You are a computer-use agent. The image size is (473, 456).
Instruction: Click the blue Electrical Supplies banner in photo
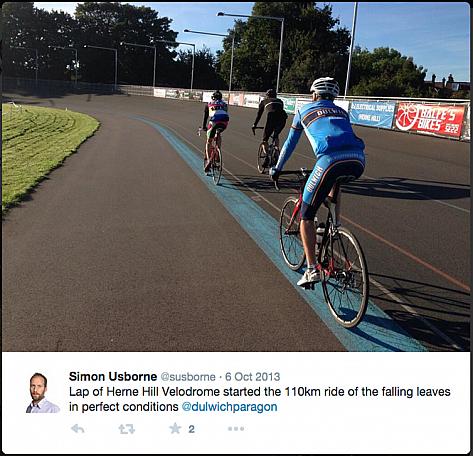372,114
